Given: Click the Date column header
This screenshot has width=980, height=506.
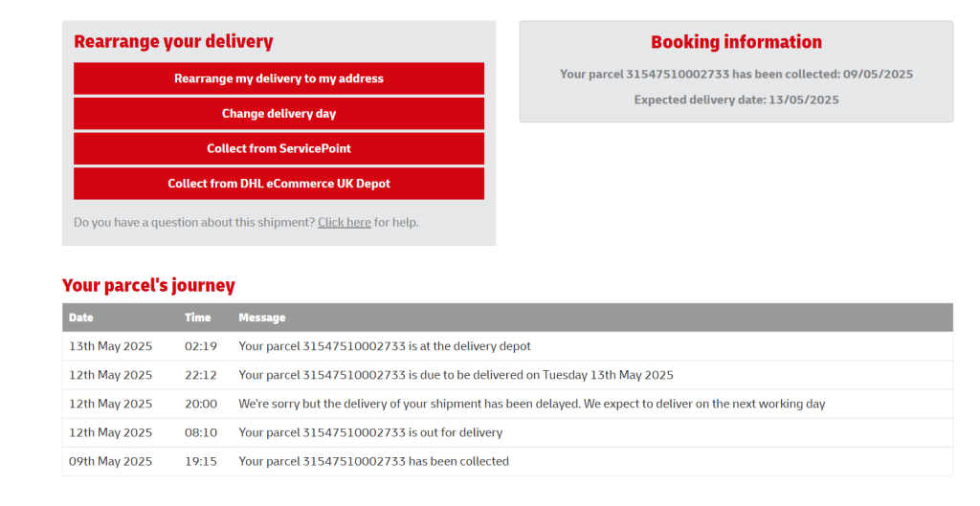Looking at the screenshot, I should [x=81, y=318].
